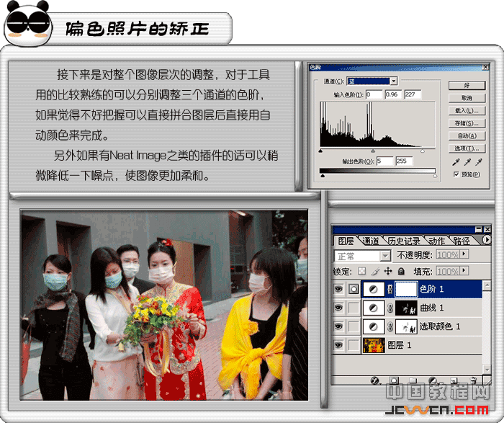Uncheck the 预览 preview checkbox
This screenshot has width=504, height=423.
[456, 174]
